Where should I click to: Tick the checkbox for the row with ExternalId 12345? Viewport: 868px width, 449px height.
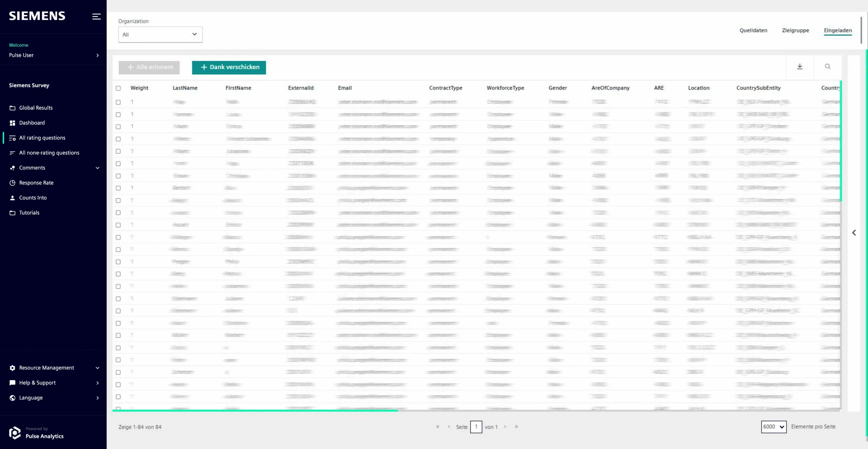tap(118, 299)
